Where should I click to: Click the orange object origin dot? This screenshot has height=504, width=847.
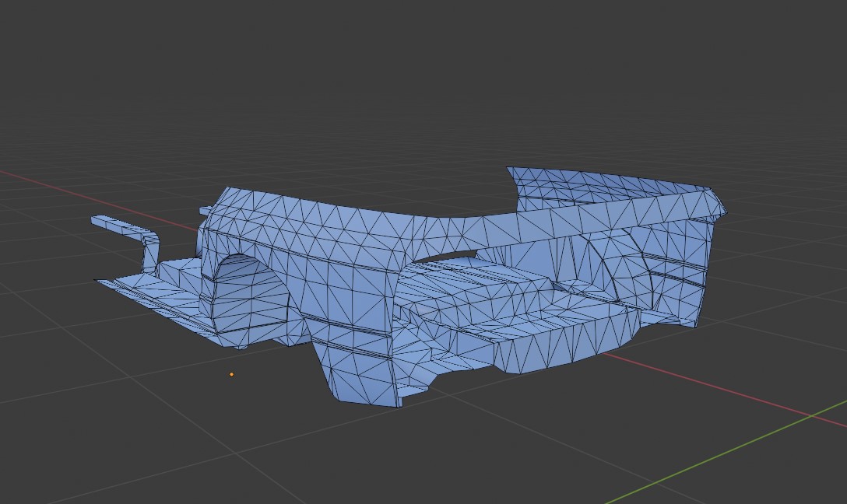(232, 374)
